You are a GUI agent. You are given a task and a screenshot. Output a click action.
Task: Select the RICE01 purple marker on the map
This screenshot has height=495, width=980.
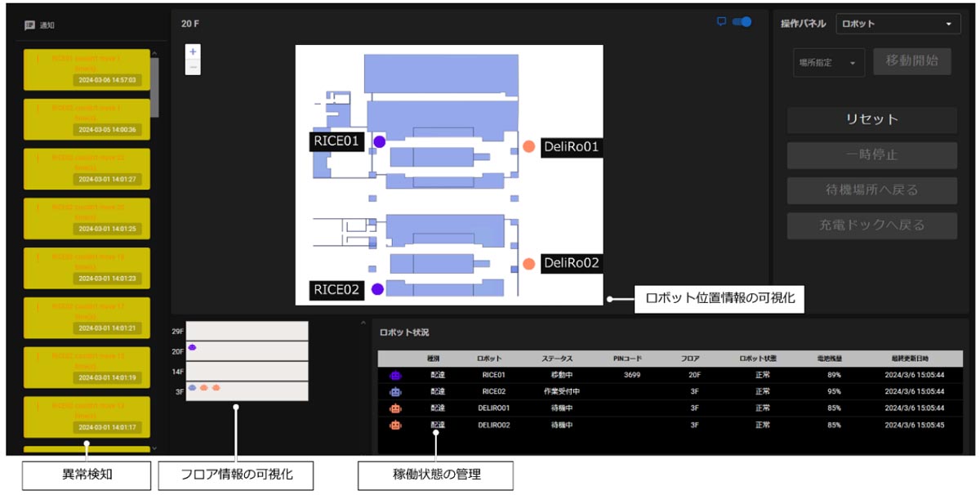[379, 142]
